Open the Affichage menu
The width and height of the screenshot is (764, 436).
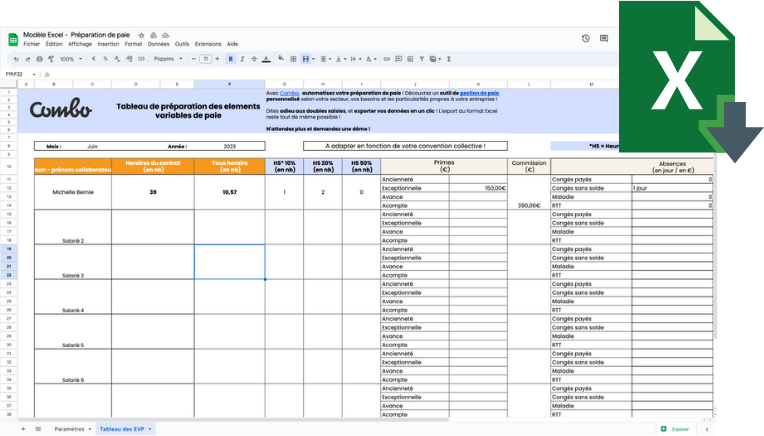80,44
